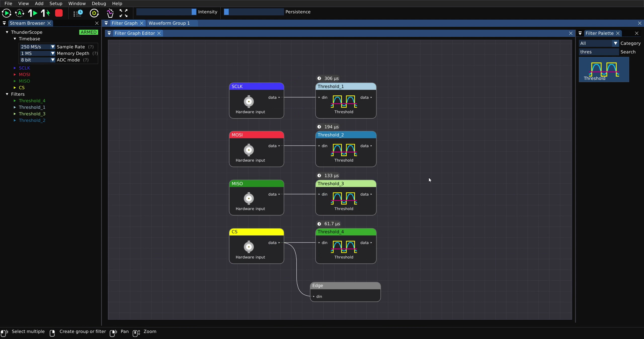This screenshot has width=644, height=339.
Task: Click the clear persistence bucket icon
Action: click(110, 13)
